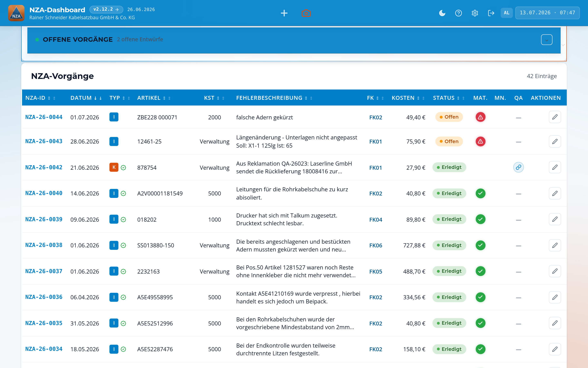Sort table by Fehlerbeschreibung column
The width and height of the screenshot is (588, 368).
(x=274, y=98)
